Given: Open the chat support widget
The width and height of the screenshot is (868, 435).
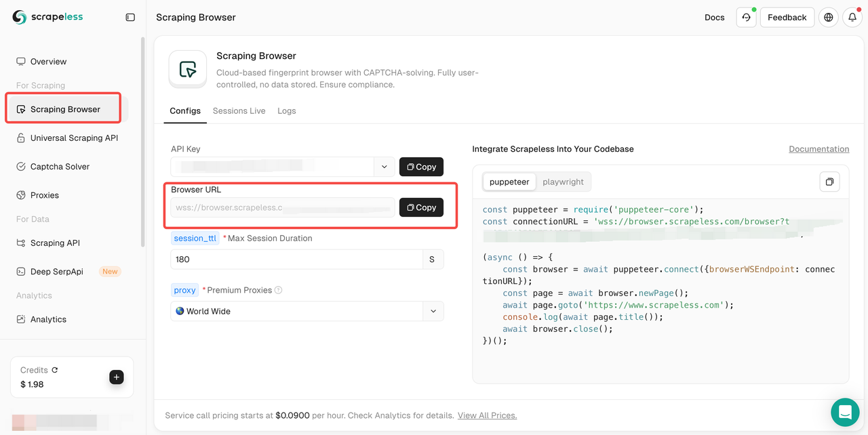Looking at the screenshot, I should [x=845, y=412].
